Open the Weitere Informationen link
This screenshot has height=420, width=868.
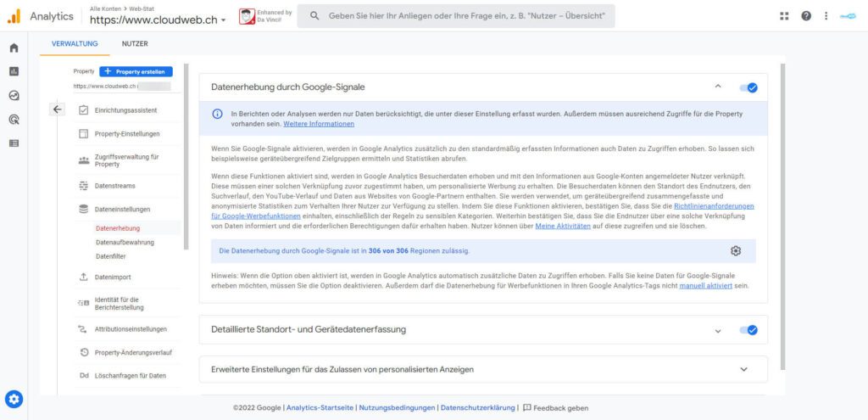coord(319,124)
